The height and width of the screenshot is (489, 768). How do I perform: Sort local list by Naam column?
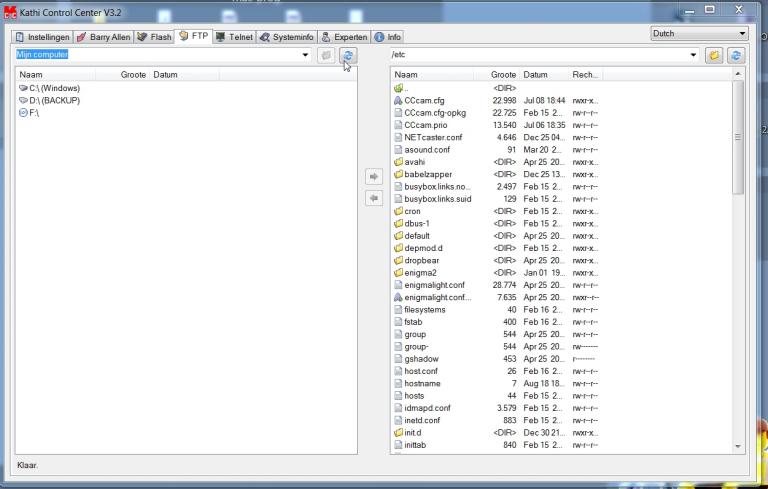31,75
